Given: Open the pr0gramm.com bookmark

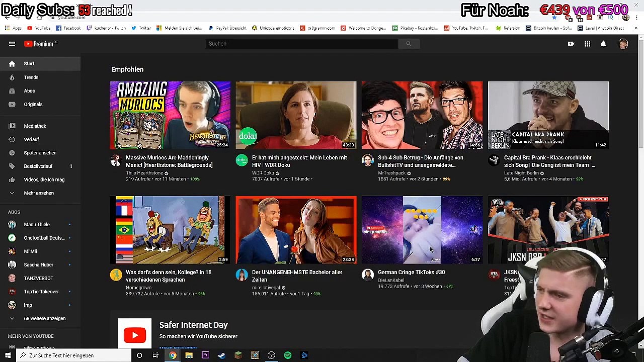Looking at the screenshot, I should click(x=317, y=28).
